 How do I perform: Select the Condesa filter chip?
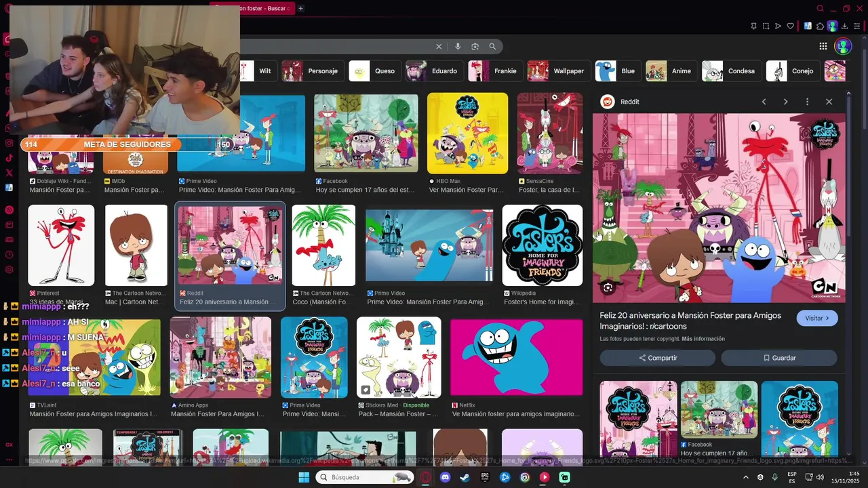coord(731,70)
